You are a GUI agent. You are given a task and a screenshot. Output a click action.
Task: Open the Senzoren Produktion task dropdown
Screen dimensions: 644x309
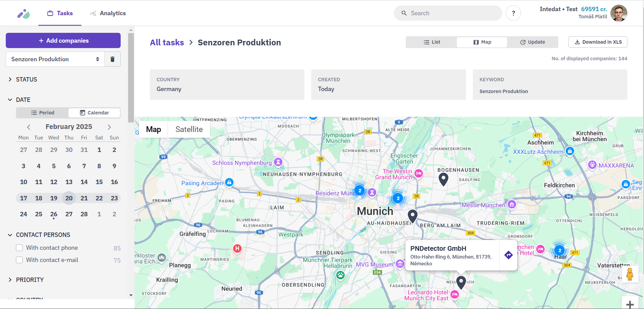(x=55, y=59)
